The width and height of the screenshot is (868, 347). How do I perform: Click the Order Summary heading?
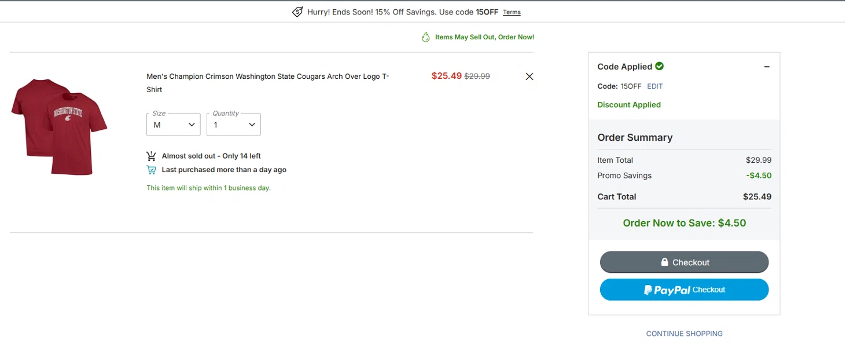pyautogui.click(x=635, y=137)
